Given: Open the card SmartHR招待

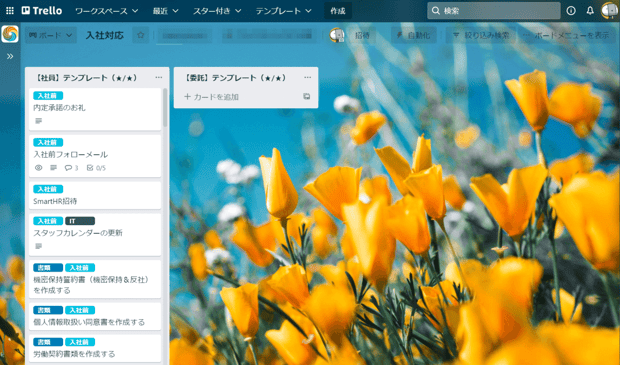Looking at the screenshot, I should pos(95,195).
